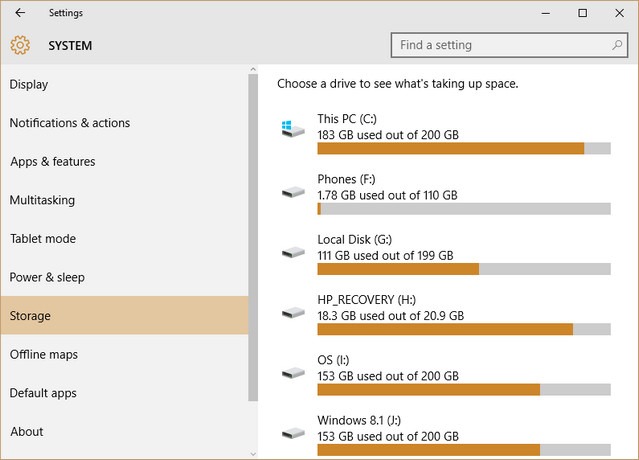Click the Windows 8.1 (J:) drive icon

293,433
